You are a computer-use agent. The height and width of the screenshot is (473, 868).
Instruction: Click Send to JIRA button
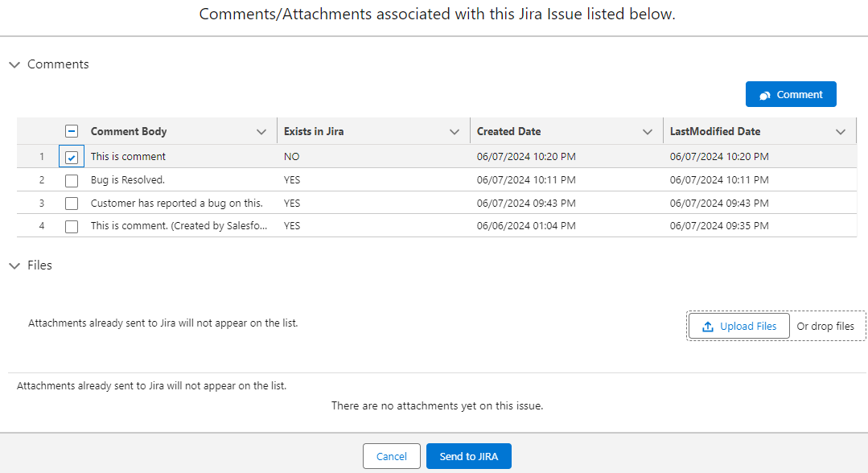pyautogui.click(x=468, y=456)
